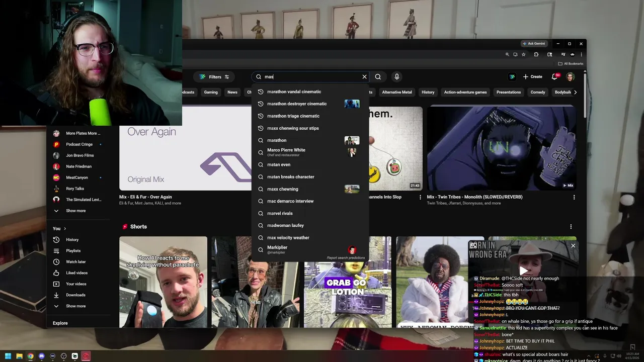Choose suggestion 'marathon destroyer cinematic'
Image resolution: width=644 pixels, height=362 pixels.
tap(310, 104)
